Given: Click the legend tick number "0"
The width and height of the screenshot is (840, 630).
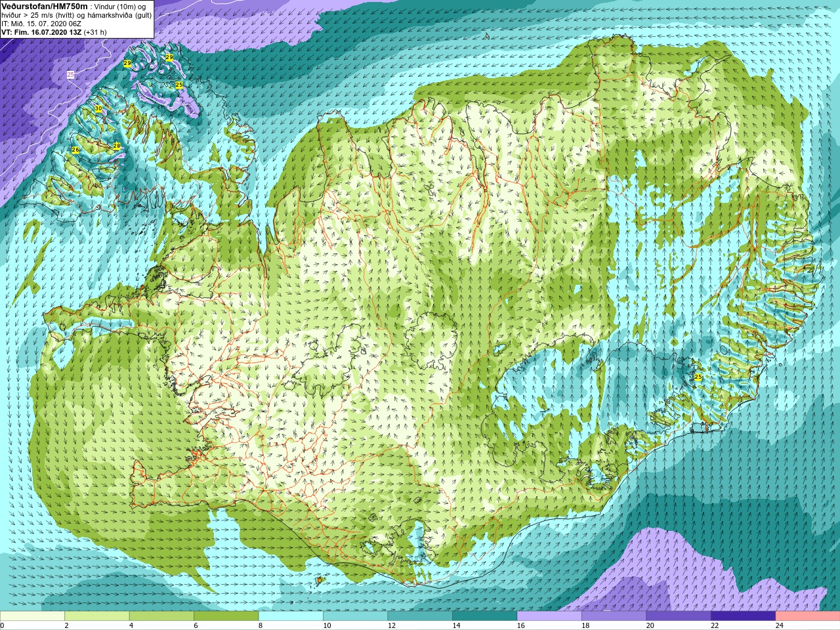Looking at the screenshot, I should (3, 625).
